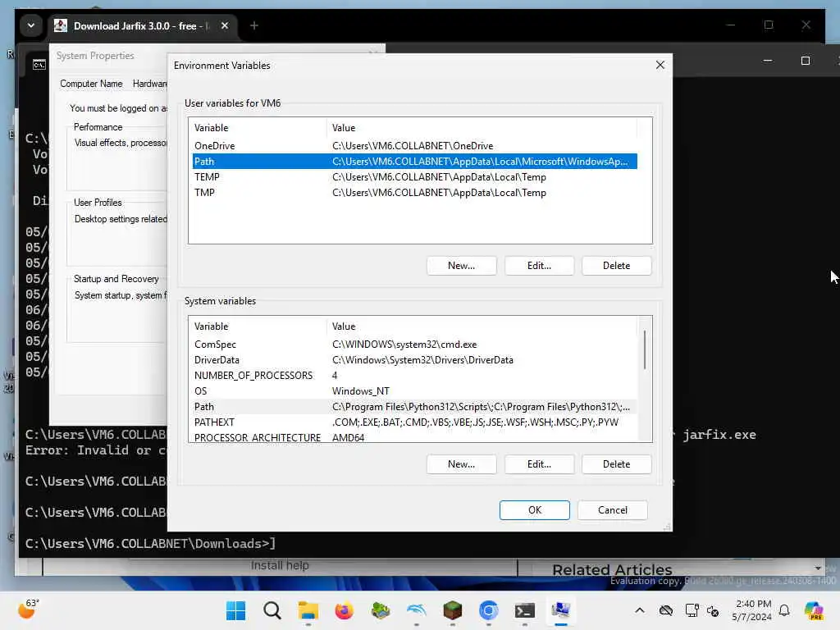The height and width of the screenshot is (630, 840).
Task: Select the TMP user variable row
Action: pos(414,192)
